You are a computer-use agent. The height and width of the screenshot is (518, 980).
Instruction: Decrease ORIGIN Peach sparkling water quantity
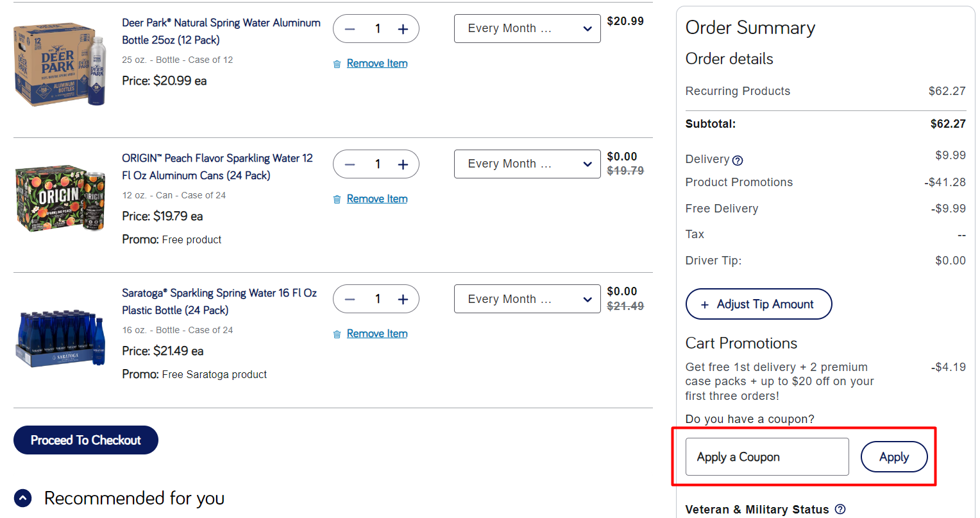350,164
